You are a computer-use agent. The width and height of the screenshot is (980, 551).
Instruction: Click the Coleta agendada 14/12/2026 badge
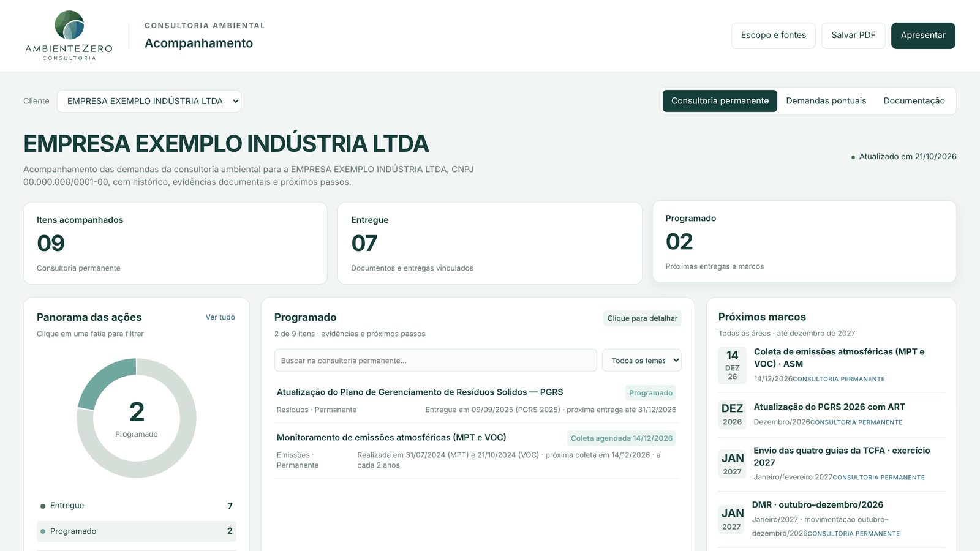point(622,438)
